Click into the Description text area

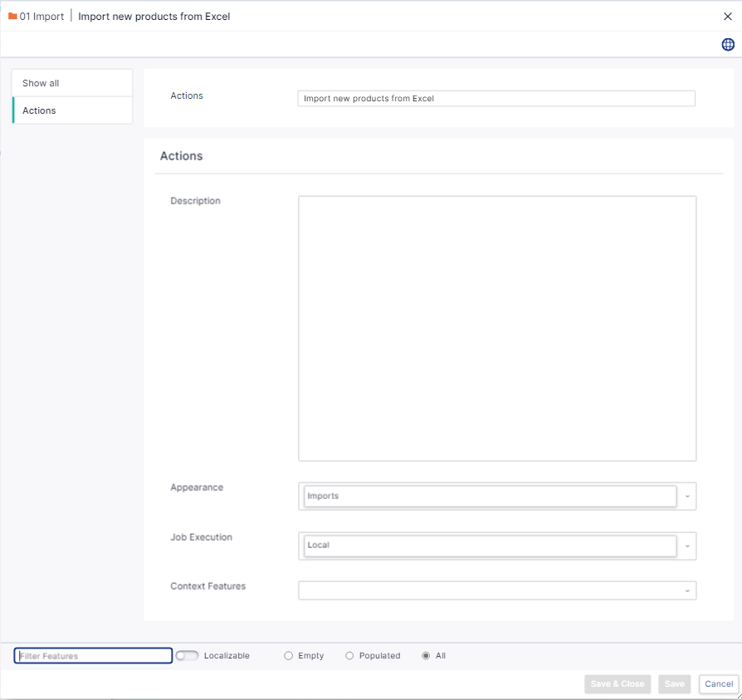point(497,329)
